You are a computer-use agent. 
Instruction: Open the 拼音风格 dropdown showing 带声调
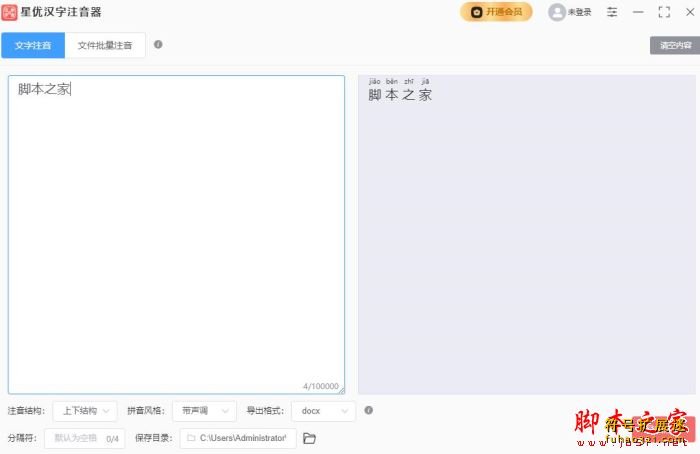pyautogui.click(x=204, y=411)
